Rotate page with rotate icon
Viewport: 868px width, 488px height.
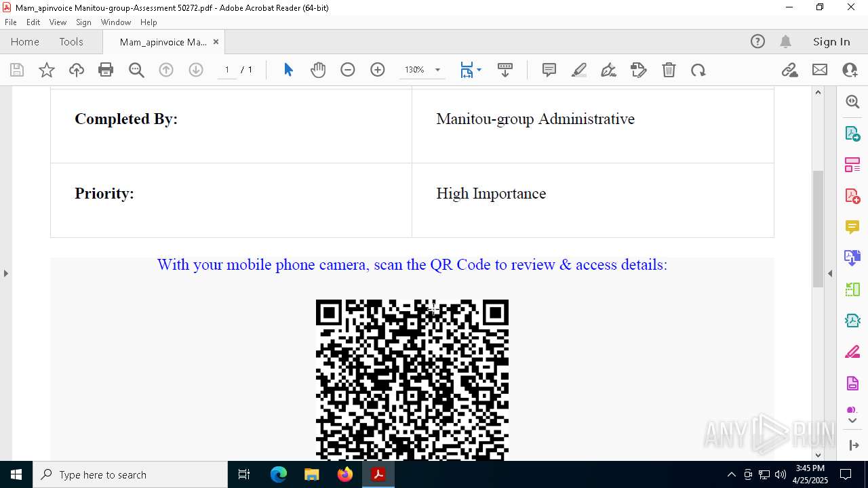point(698,70)
